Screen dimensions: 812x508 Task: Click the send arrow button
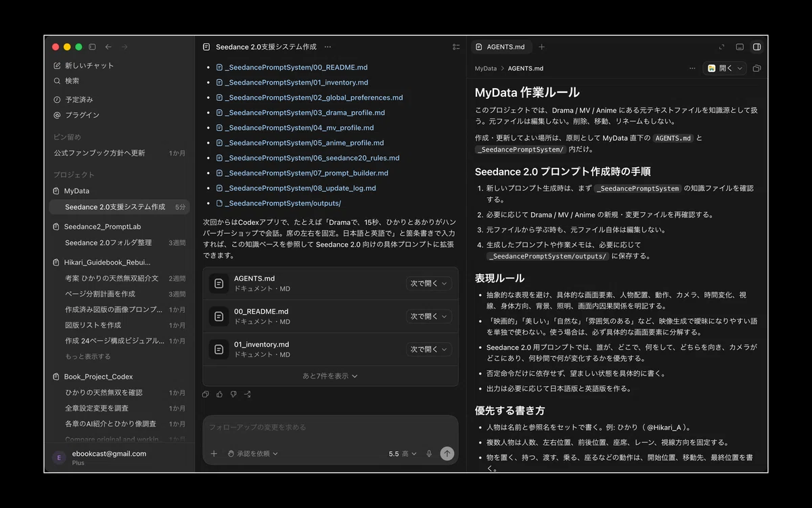[x=447, y=454]
